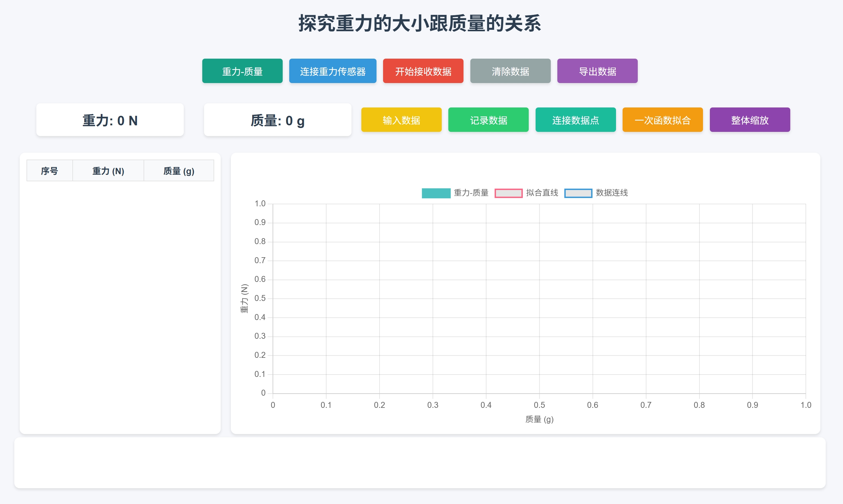Click the 输入数据 button
The height and width of the screenshot is (504, 843).
point(401,120)
